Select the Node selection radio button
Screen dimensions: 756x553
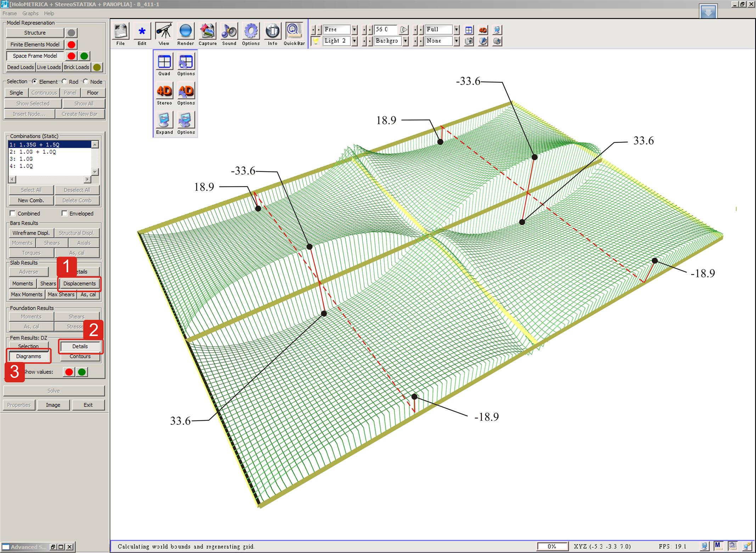[85, 82]
